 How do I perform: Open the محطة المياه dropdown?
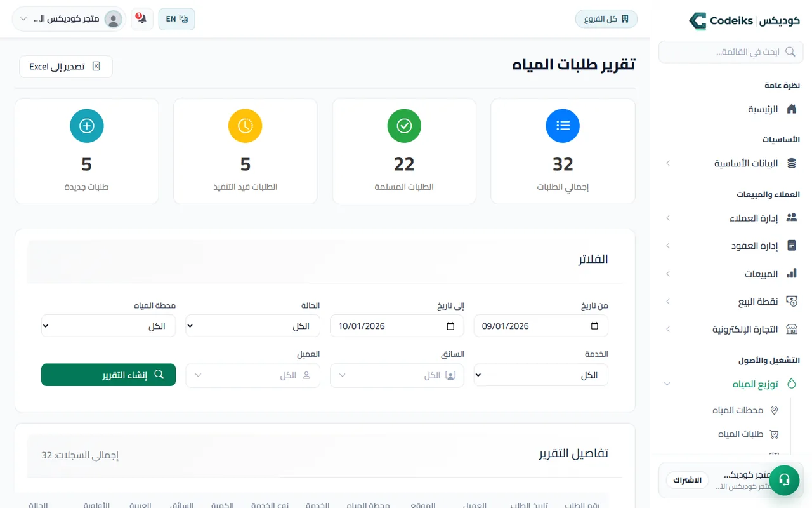[x=108, y=326]
